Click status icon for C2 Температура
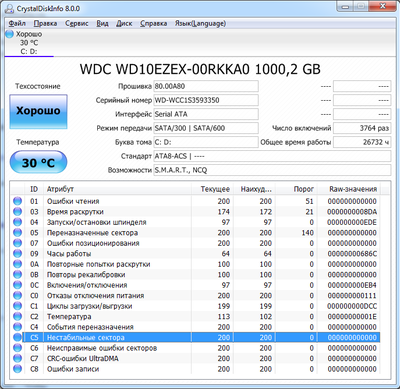 tap(17, 316)
